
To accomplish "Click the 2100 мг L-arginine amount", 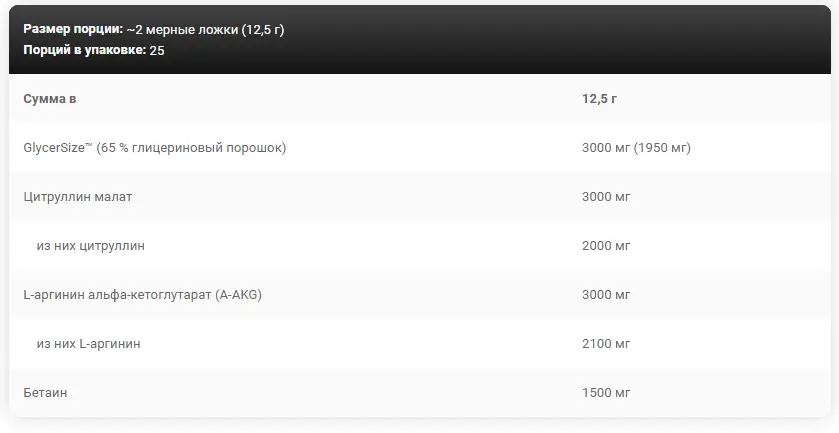I will coord(605,344).
